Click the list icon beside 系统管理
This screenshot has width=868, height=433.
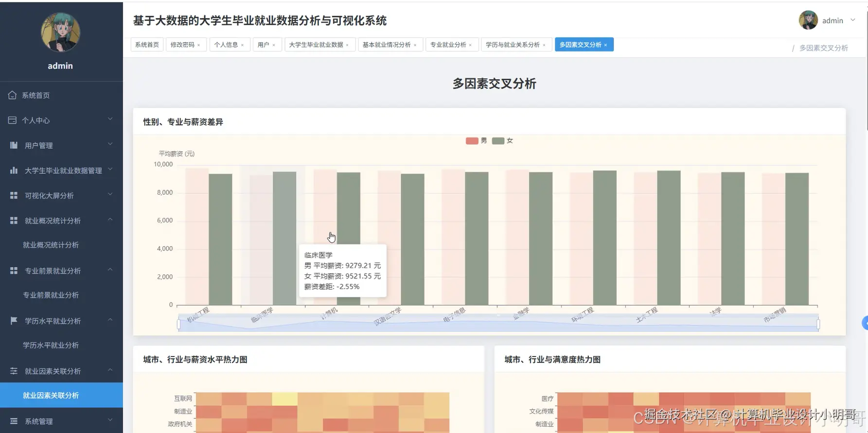click(x=14, y=421)
